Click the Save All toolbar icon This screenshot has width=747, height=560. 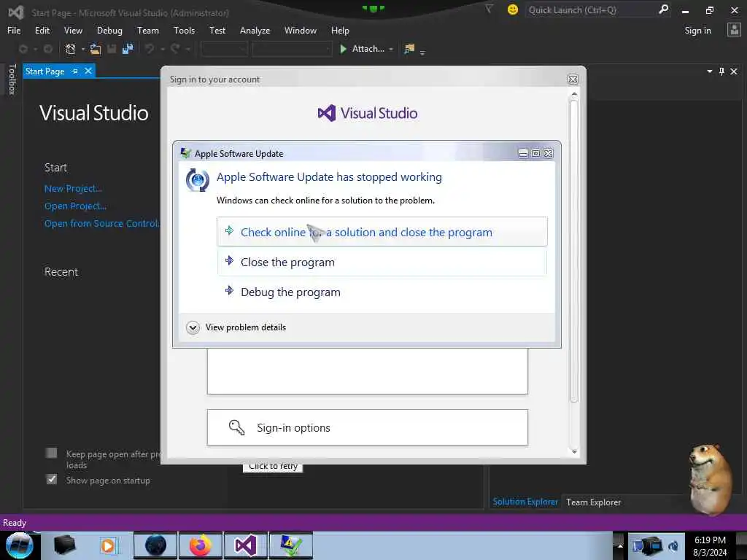(x=128, y=49)
